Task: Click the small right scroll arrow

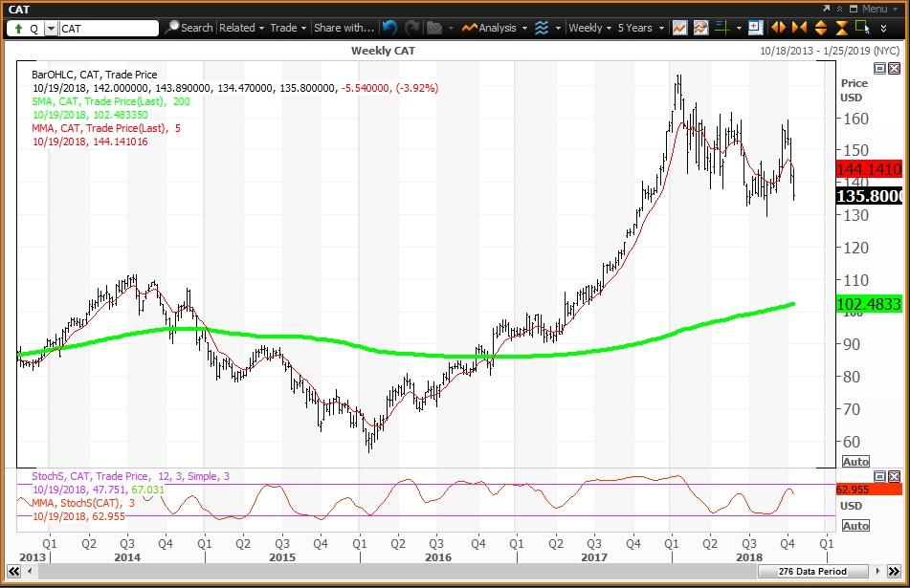Action: click(x=877, y=571)
